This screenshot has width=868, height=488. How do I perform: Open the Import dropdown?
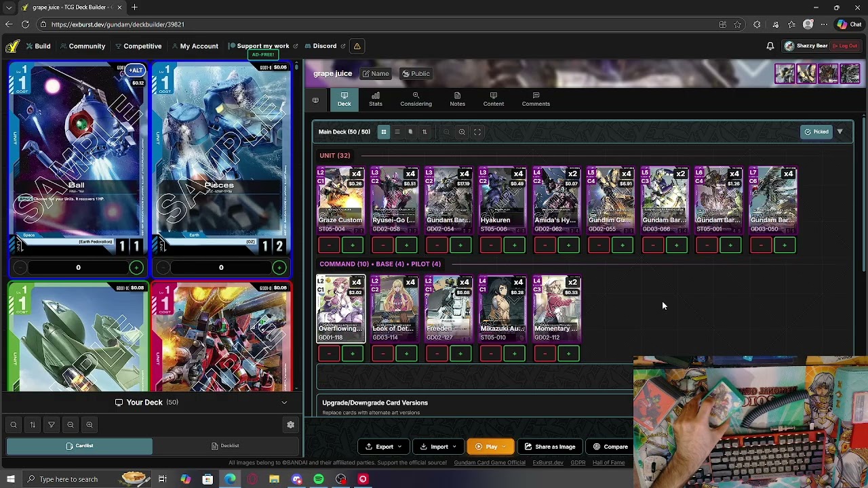439,447
